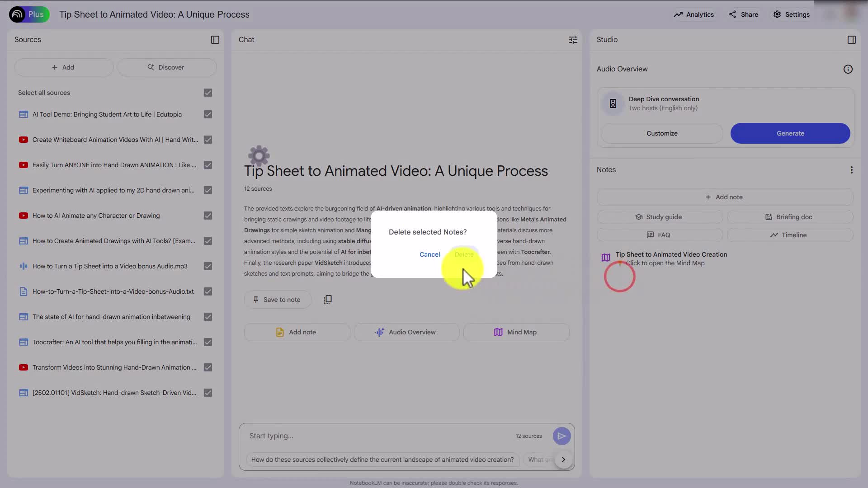Click the copy summary icon
Image resolution: width=868 pixels, height=488 pixels.
tap(328, 300)
